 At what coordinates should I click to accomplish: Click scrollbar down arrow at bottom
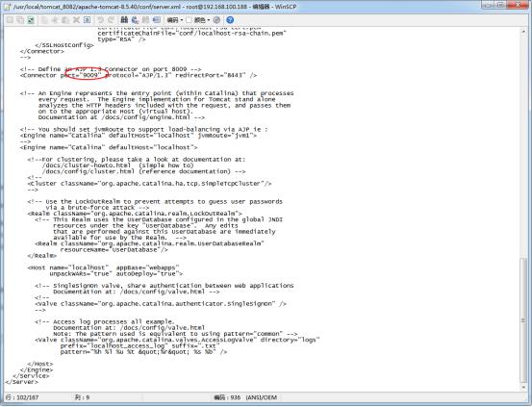[x=524, y=388]
